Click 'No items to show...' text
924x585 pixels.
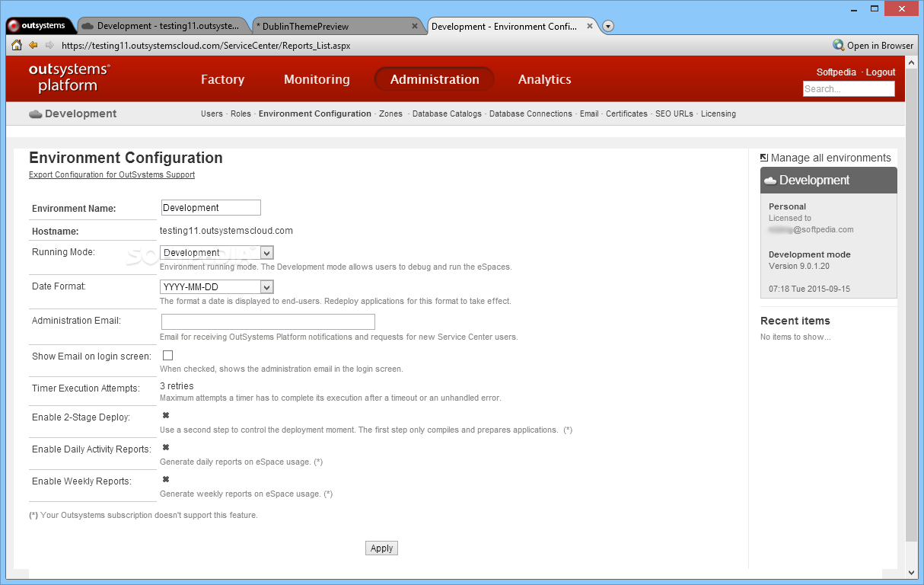click(x=795, y=337)
